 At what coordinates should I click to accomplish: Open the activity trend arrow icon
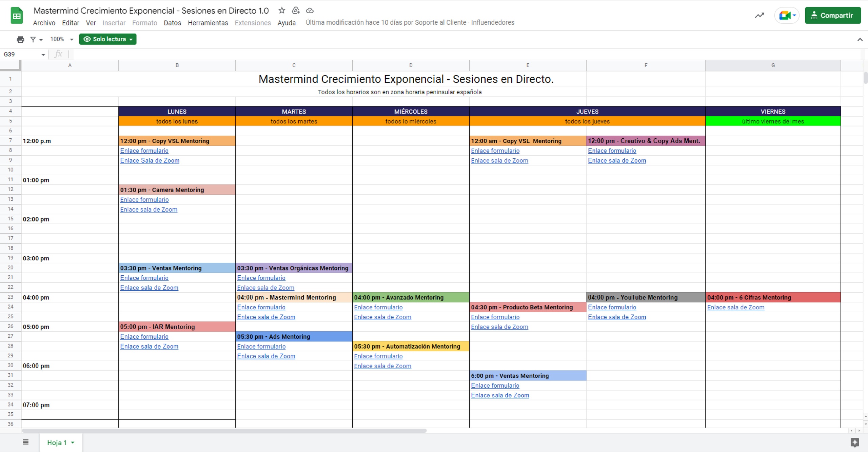[x=759, y=15]
